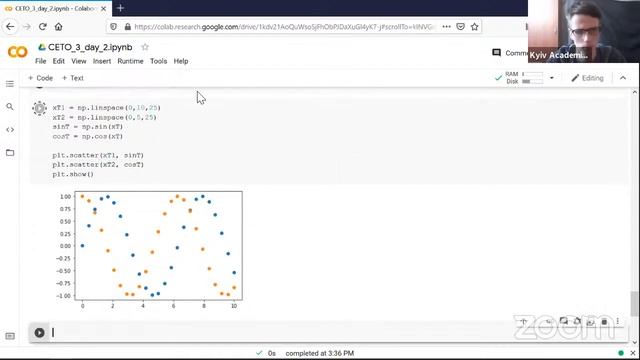
Task: Run the empty new code cell
Action: (40, 333)
